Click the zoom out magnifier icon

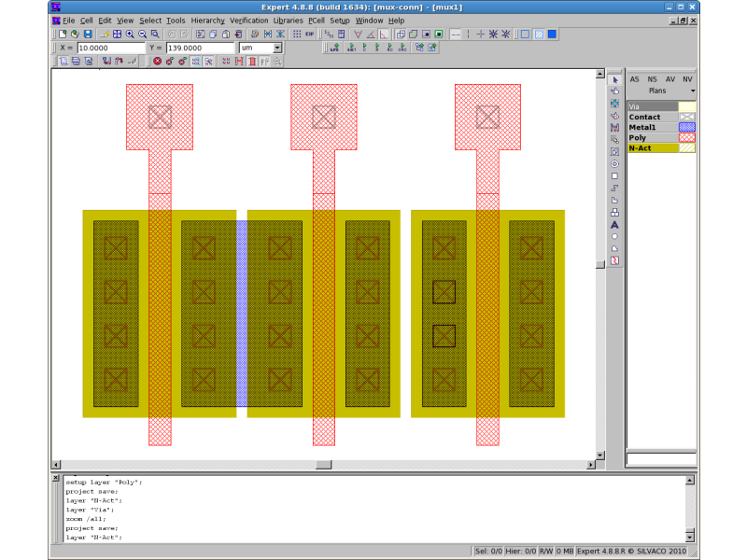click(142, 35)
